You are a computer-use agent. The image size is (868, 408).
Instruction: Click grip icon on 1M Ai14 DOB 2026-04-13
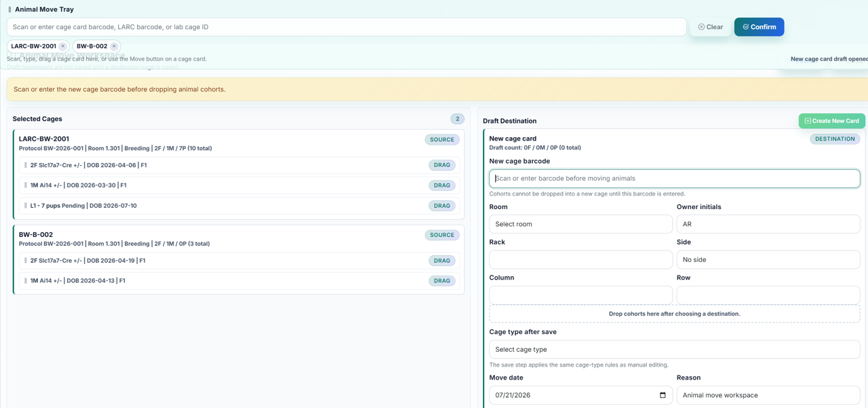coord(26,280)
